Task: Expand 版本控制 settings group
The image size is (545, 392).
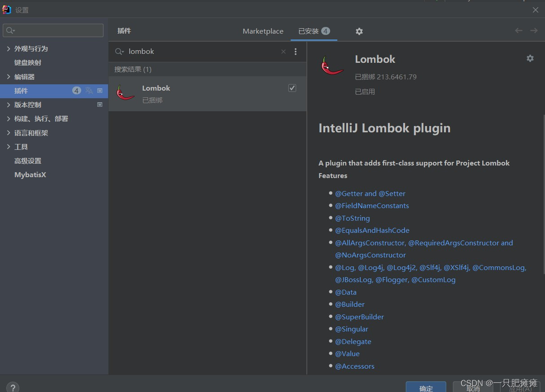Action: click(9, 105)
